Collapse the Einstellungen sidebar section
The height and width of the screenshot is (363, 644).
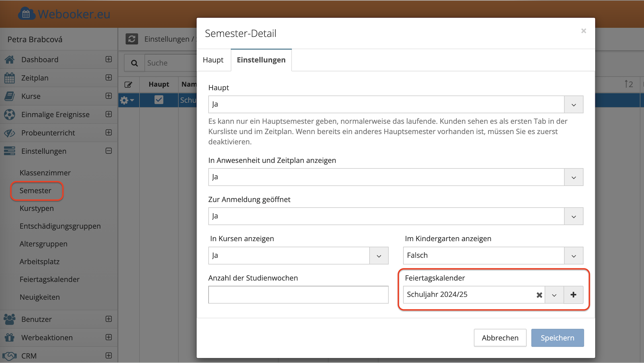(109, 151)
